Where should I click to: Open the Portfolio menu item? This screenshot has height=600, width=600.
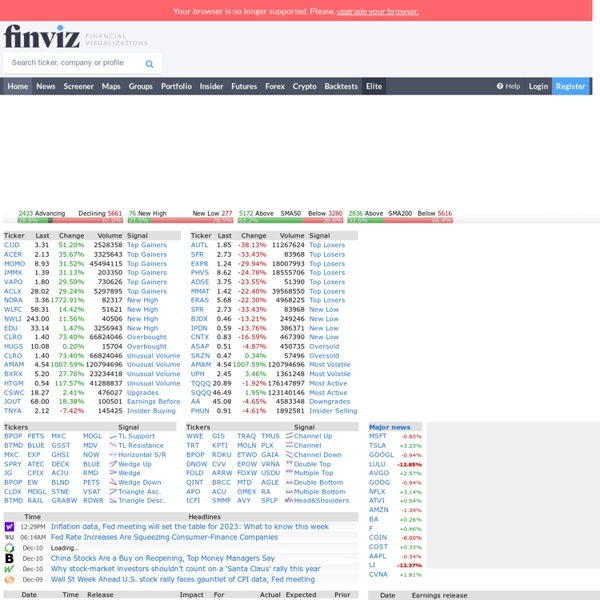point(176,86)
